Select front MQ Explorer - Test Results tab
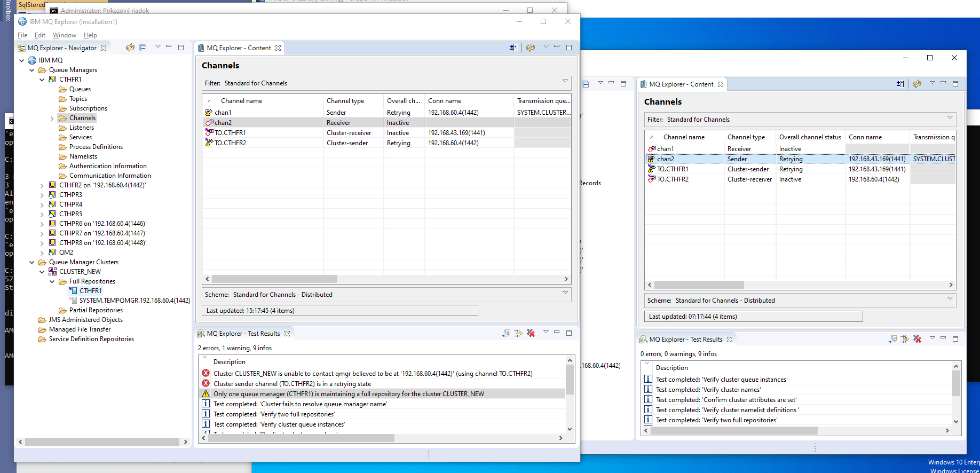This screenshot has height=473, width=980. tap(243, 334)
